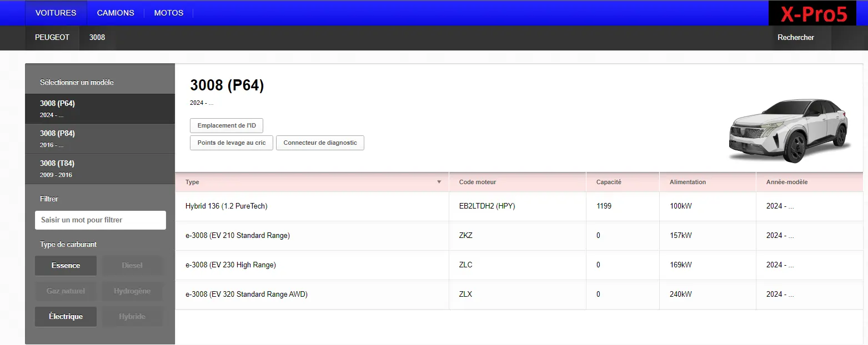The image size is (868, 345).
Task: Click the filter keyword input field
Action: click(100, 220)
